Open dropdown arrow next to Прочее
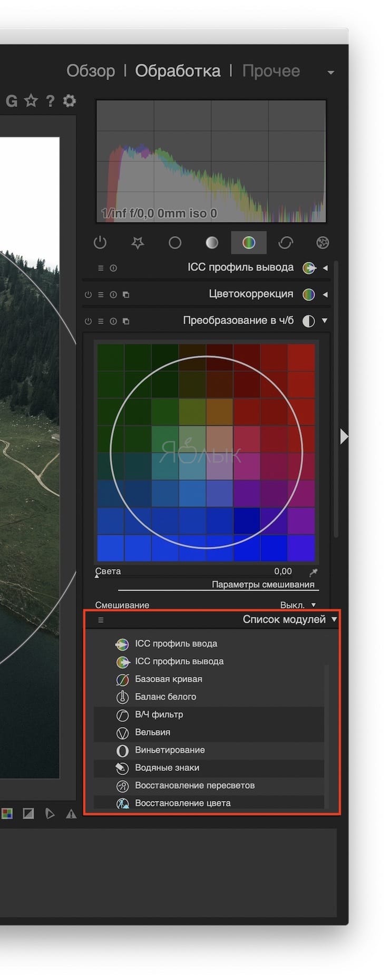 pyautogui.click(x=331, y=72)
